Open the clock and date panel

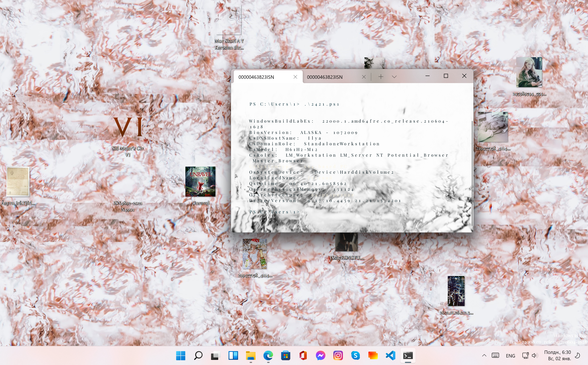click(557, 355)
